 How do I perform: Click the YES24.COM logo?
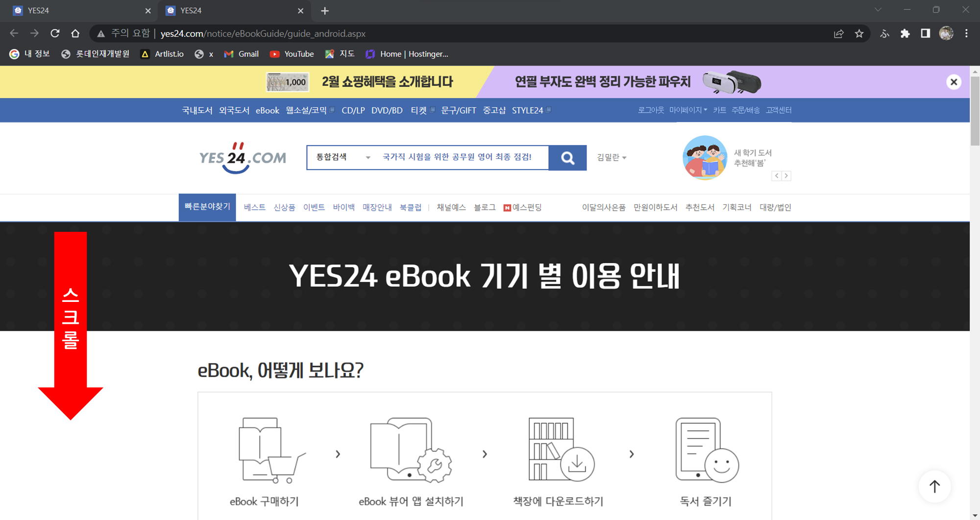243,158
